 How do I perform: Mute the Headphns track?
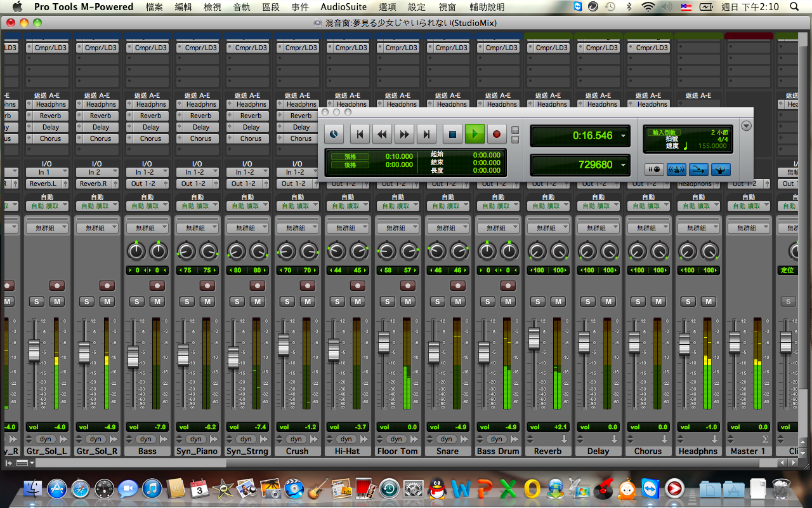[709, 302]
